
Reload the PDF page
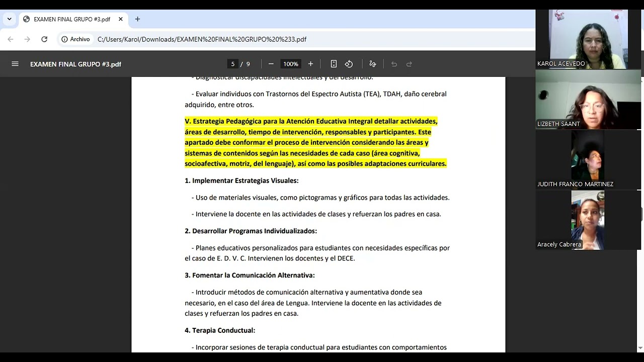(44, 39)
